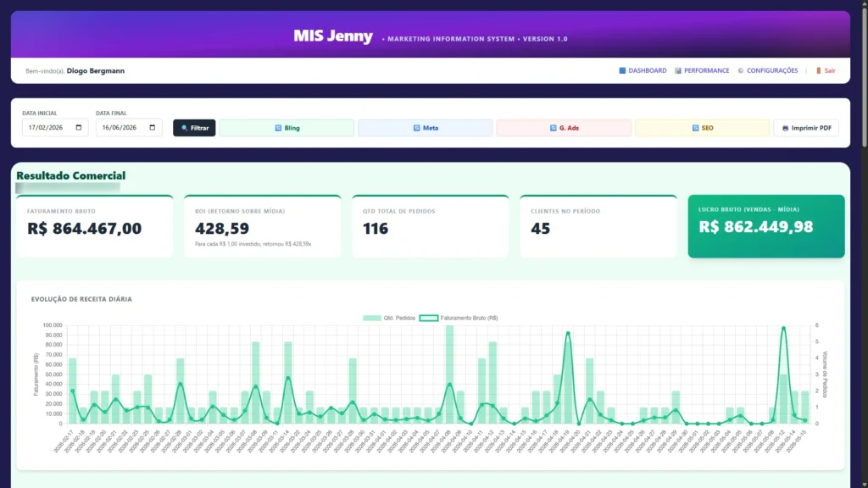Click the Meta tab icon
The height and width of the screenshot is (488, 868).
pos(417,128)
